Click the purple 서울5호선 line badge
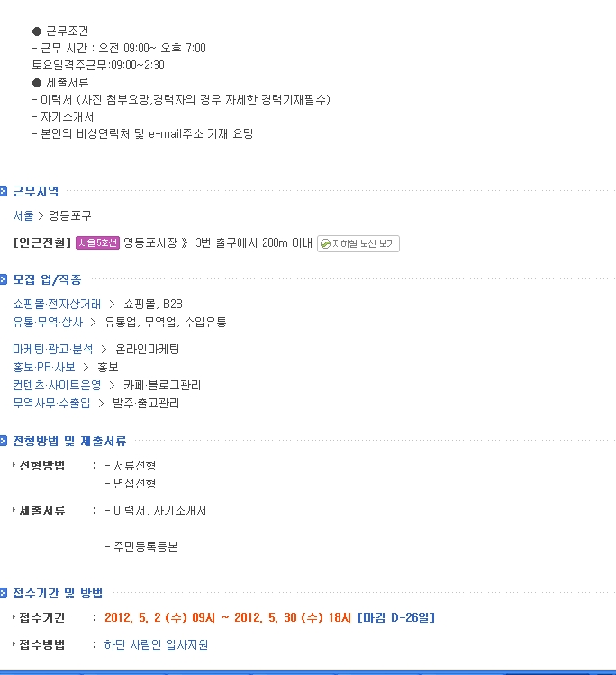The width and height of the screenshot is (616, 675). click(97, 242)
